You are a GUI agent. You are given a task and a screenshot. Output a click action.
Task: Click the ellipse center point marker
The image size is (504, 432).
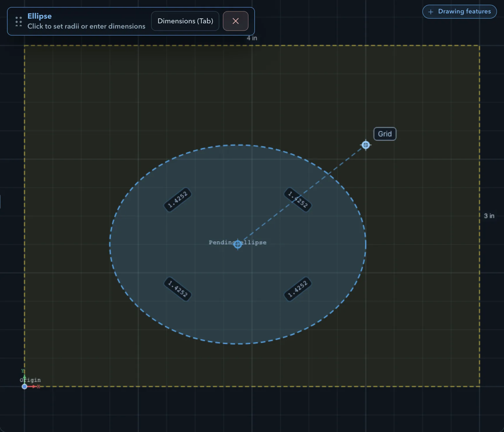238,244
